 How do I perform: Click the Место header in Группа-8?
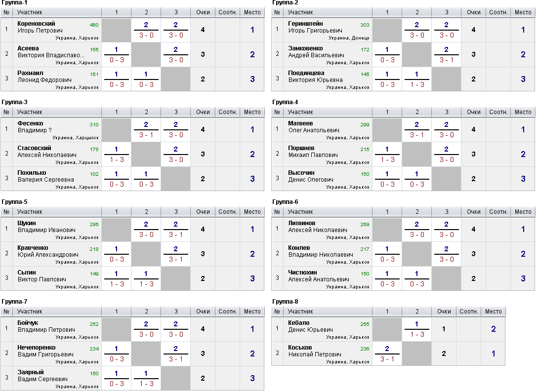pyautogui.click(x=493, y=312)
